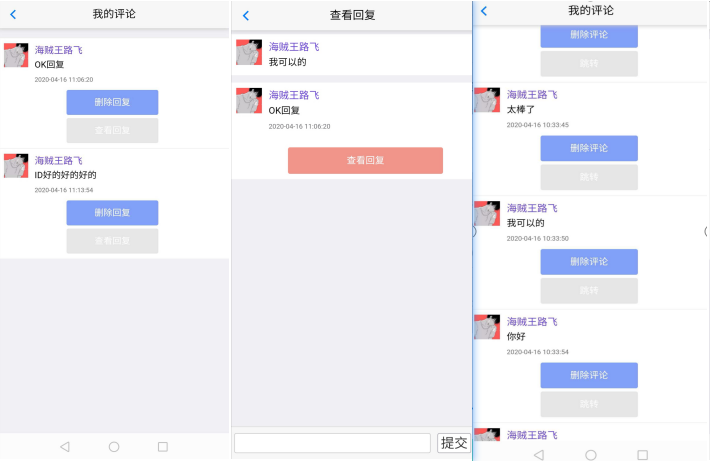Tap the partly hidden 删除评论 button below the right screen's header
Viewport: 710px width, 461px height.
[x=589, y=36]
